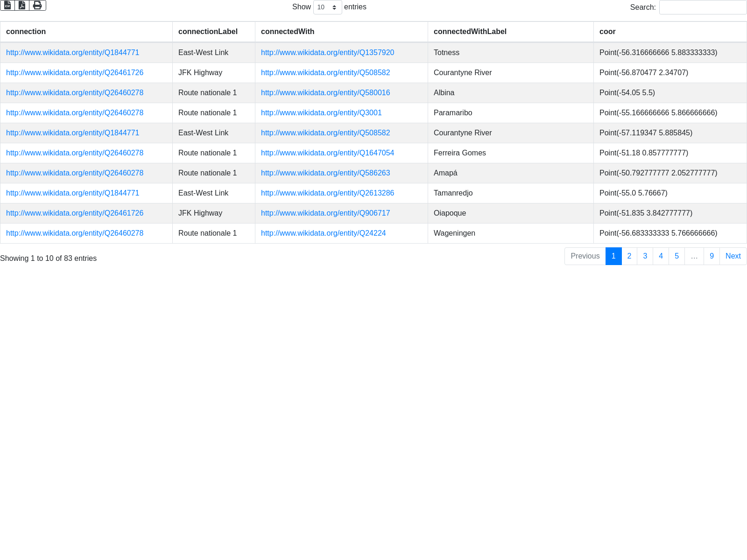Open the Q3001 Paramaribo entity link
The height and width of the screenshot is (560, 747).
(321, 113)
